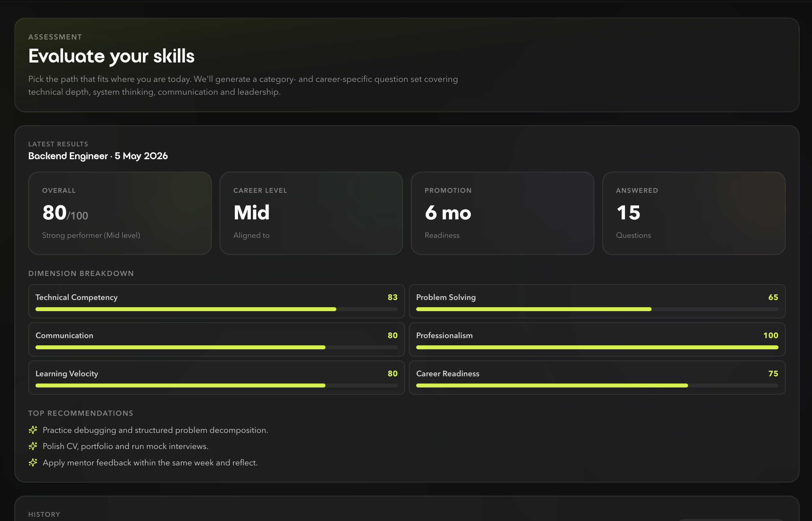812x521 pixels.
Task: Open the Overall 80/100 score card
Action: (120, 213)
